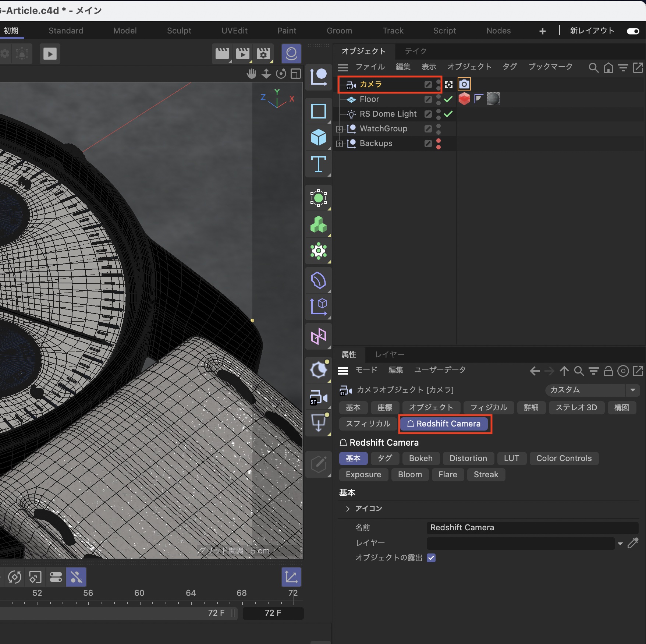The image size is (646, 644).
Task: Click the Floor material sphere tag
Action: point(493,99)
